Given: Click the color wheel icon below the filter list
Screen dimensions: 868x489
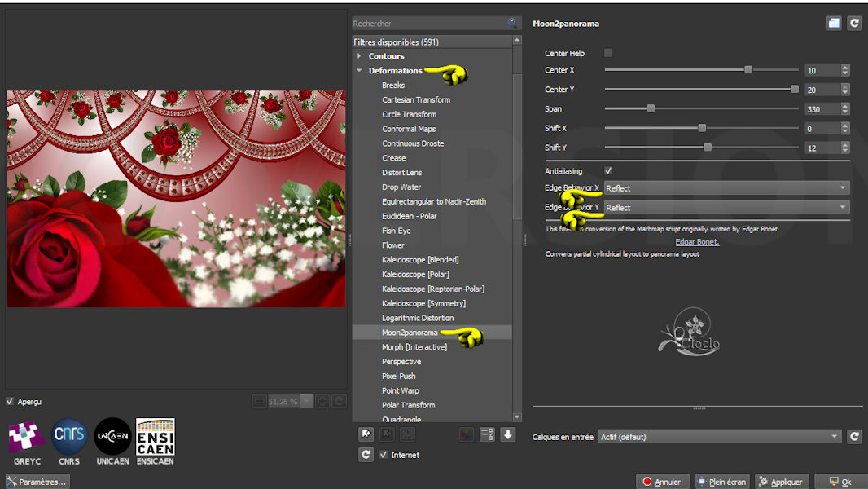Looking at the screenshot, I should tap(467, 434).
